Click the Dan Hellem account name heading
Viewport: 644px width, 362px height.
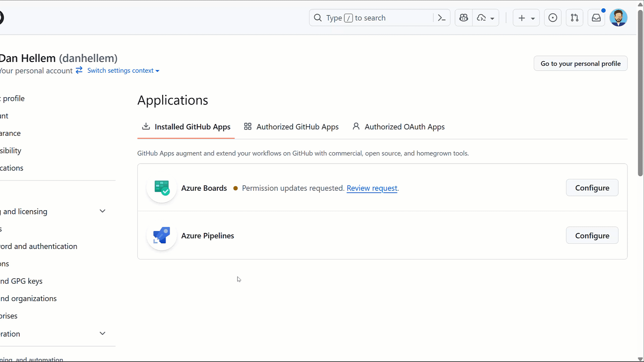click(x=59, y=58)
